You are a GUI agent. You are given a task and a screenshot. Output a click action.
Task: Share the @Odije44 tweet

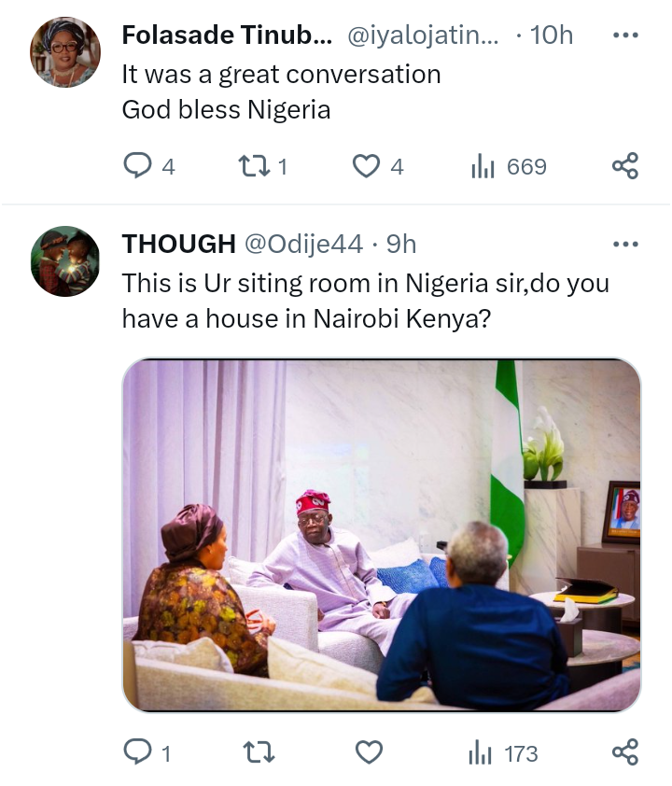[x=624, y=752]
